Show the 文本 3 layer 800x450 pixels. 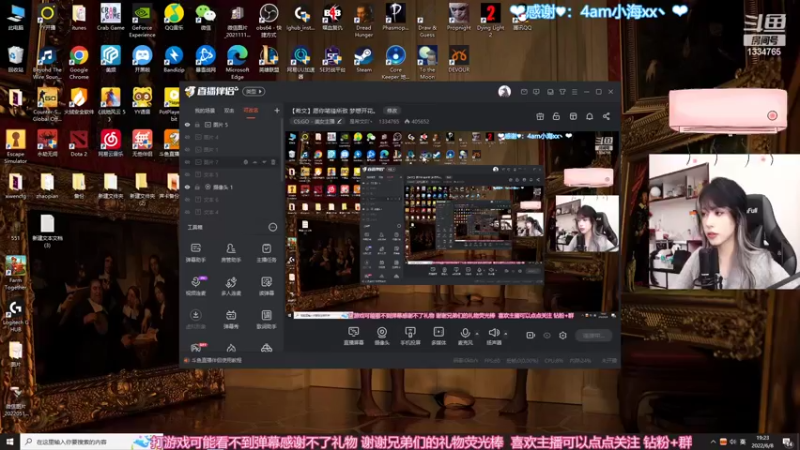pyautogui.click(x=188, y=174)
